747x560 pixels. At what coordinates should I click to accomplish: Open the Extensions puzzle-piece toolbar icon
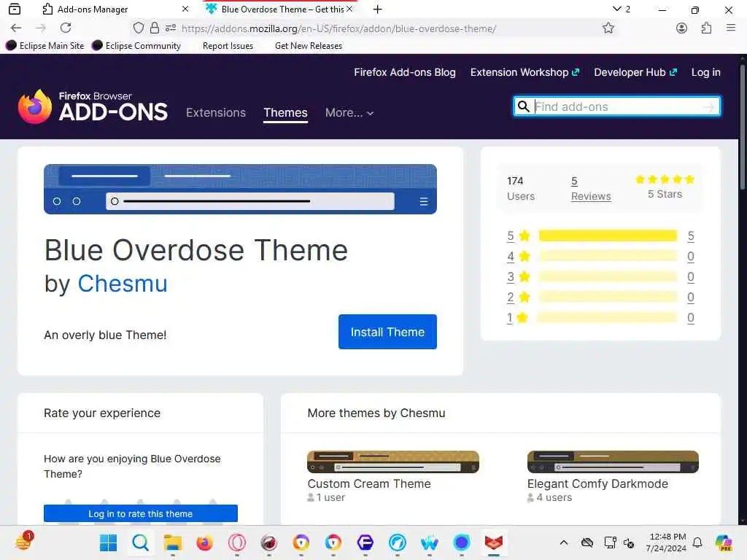tap(706, 28)
